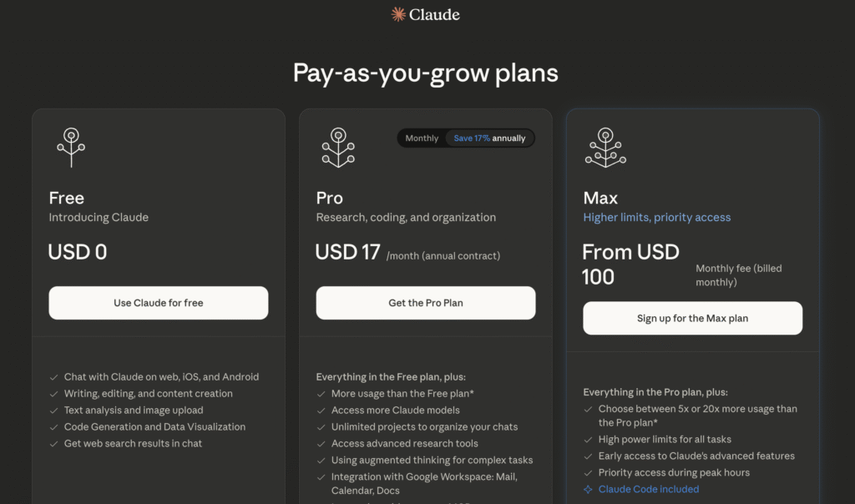Click the Claude wordmark at top
The width and height of the screenshot is (855, 504).
click(434, 14)
